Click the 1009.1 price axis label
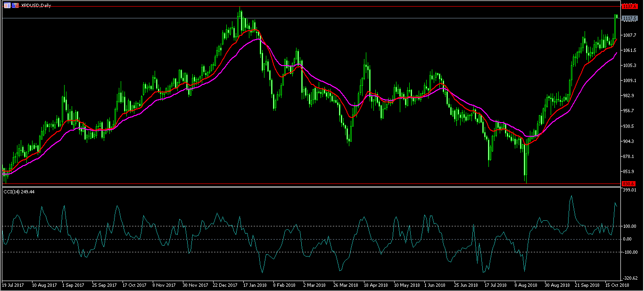 [629, 81]
